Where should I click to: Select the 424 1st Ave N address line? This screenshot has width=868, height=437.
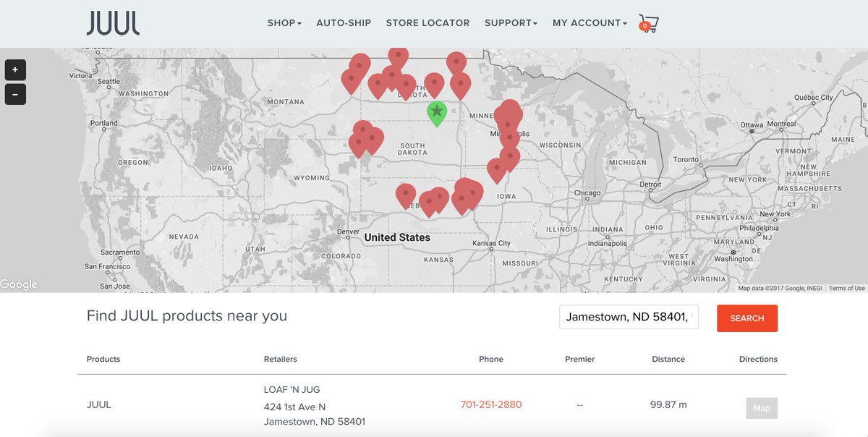[x=294, y=407]
